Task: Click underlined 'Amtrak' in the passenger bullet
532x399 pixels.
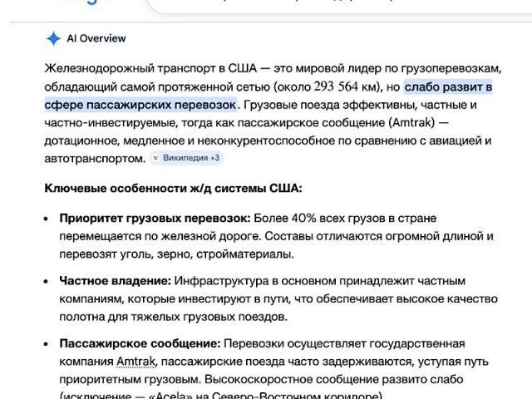Action: pyautogui.click(x=136, y=362)
